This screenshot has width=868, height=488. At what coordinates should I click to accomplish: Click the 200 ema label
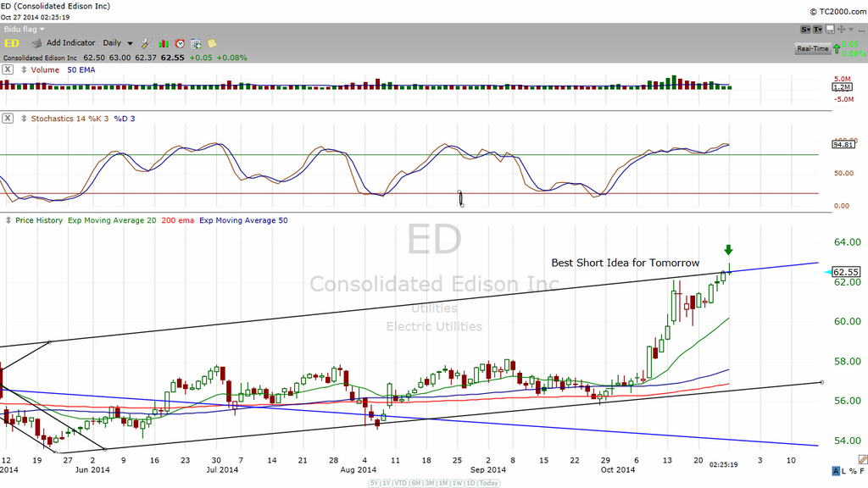tap(178, 220)
